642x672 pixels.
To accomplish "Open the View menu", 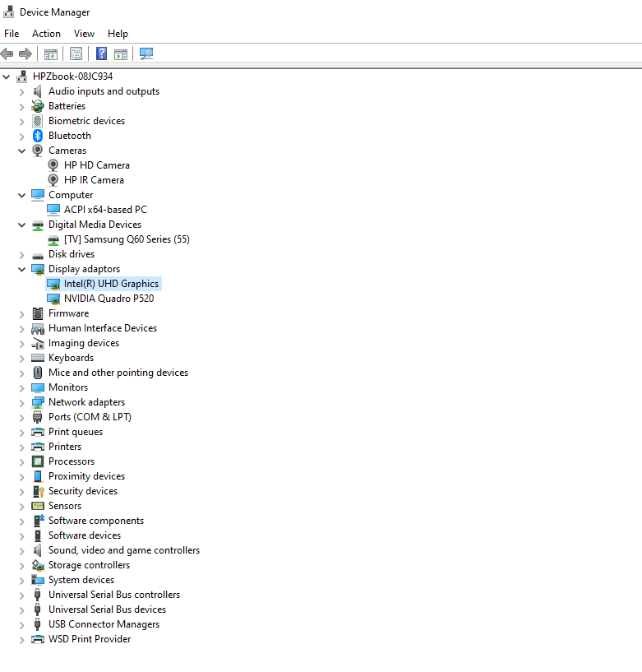I will pyautogui.click(x=84, y=34).
